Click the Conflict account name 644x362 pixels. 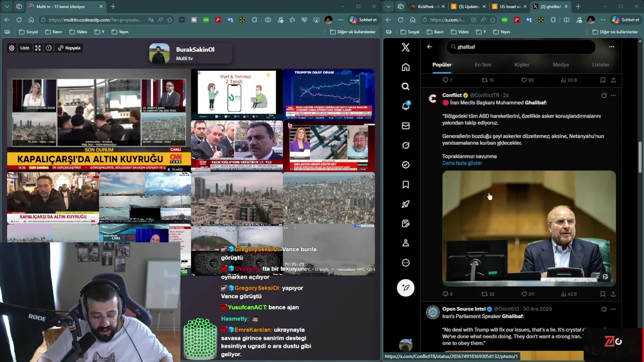click(452, 96)
